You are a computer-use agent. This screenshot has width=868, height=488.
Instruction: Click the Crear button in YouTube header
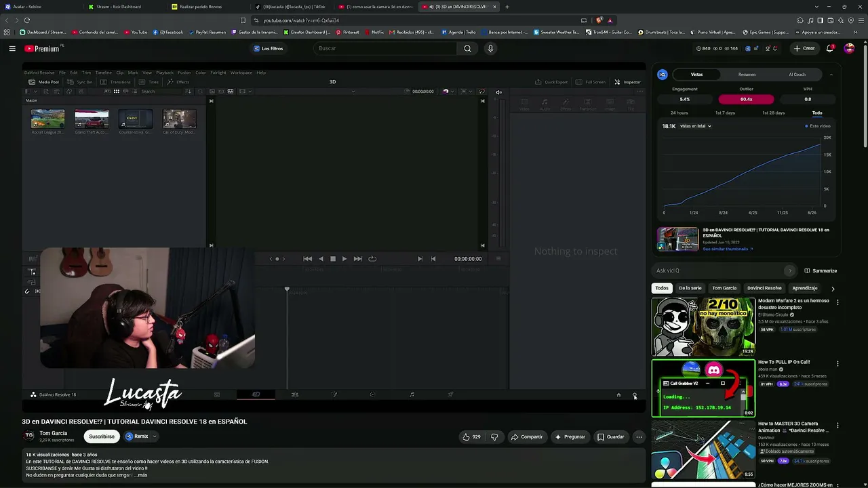(x=805, y=48)
